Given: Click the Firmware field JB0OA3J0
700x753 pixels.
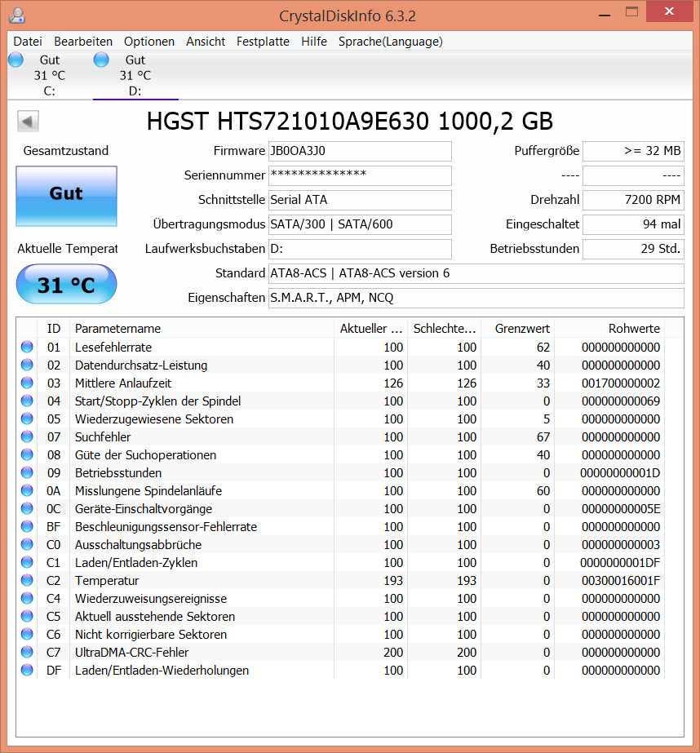Looking at the screenshot, I should pos(360,151).
